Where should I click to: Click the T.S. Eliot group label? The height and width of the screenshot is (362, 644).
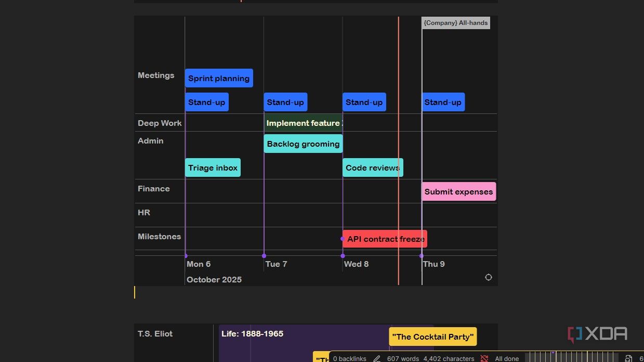pos(155,333)
